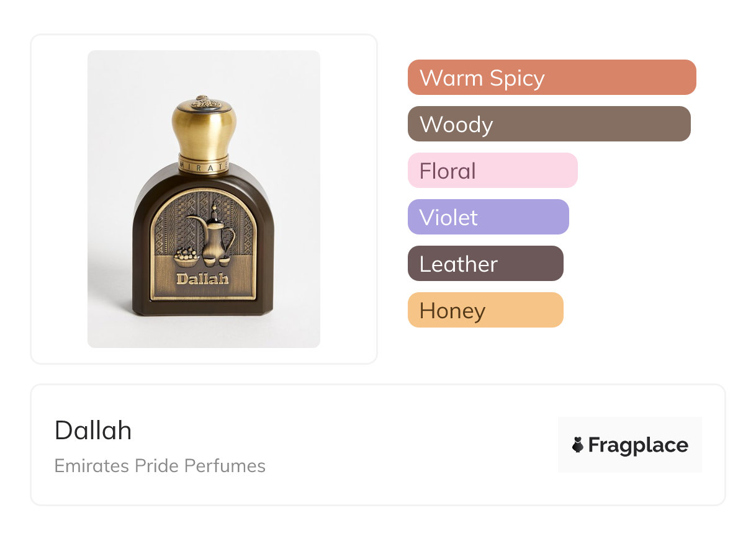The height and width of the screenshot is (536, 756).
Task: Visit the Fragplace wordmark link
Action: pyautogui.click(x=637, y=445)
